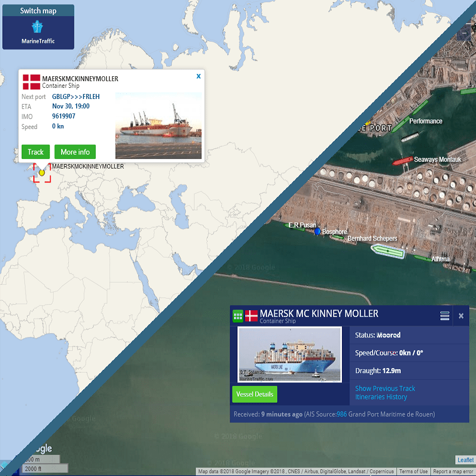Open the hamburger menu in the MAERSK panel
Image resolution: width=476 pixels, height=476 pixels.
click(444, 315)
